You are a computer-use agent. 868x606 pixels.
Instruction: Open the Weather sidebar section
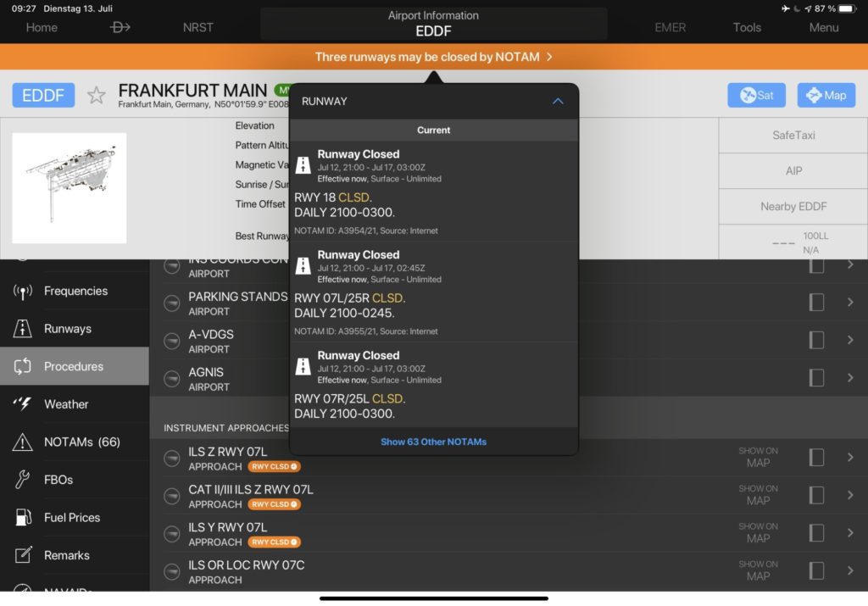(75, 404)
